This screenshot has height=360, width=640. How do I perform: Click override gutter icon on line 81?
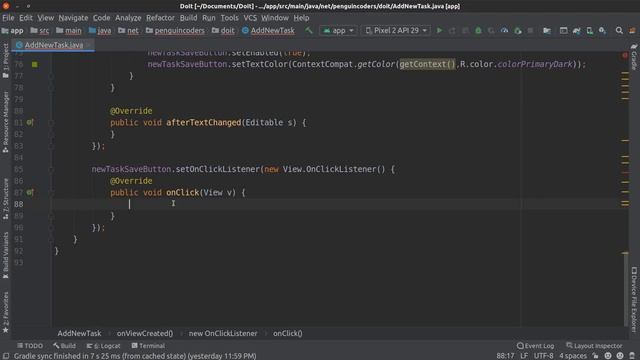pyautogui.click(x=30, y=122)
